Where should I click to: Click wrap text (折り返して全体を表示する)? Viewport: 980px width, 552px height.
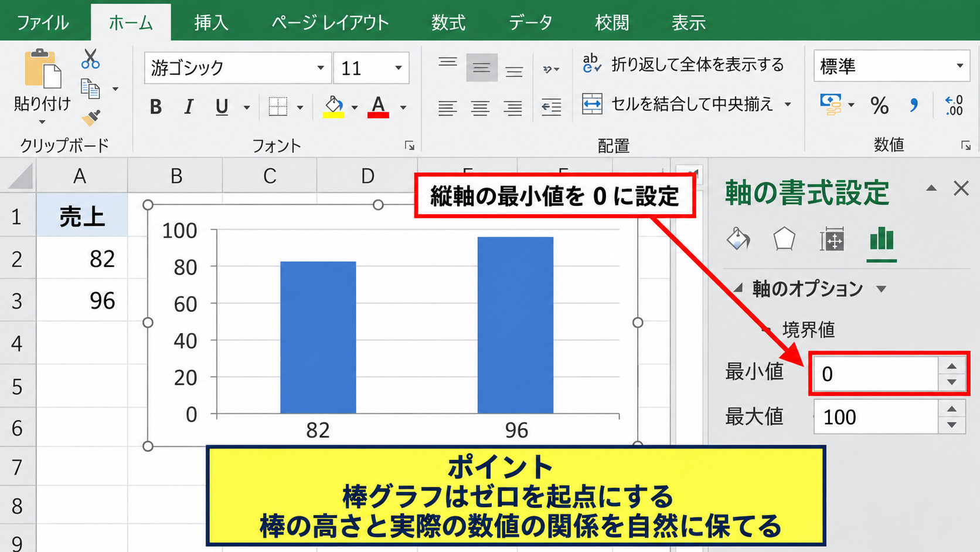[x=683, y=64]
